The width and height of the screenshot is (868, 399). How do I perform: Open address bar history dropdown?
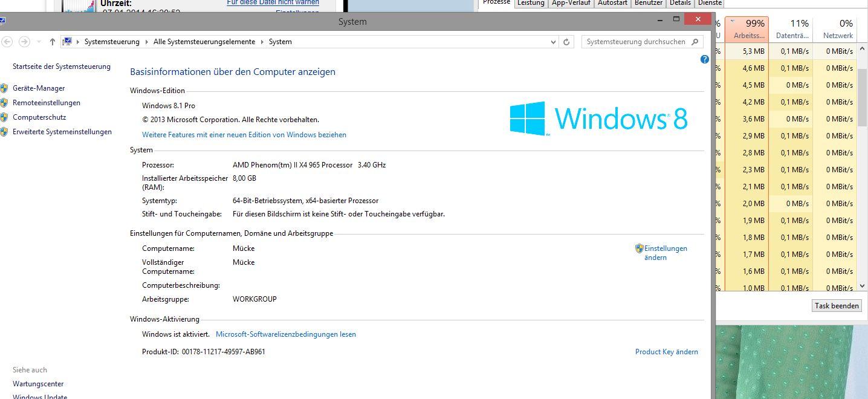tap(553, 42)
